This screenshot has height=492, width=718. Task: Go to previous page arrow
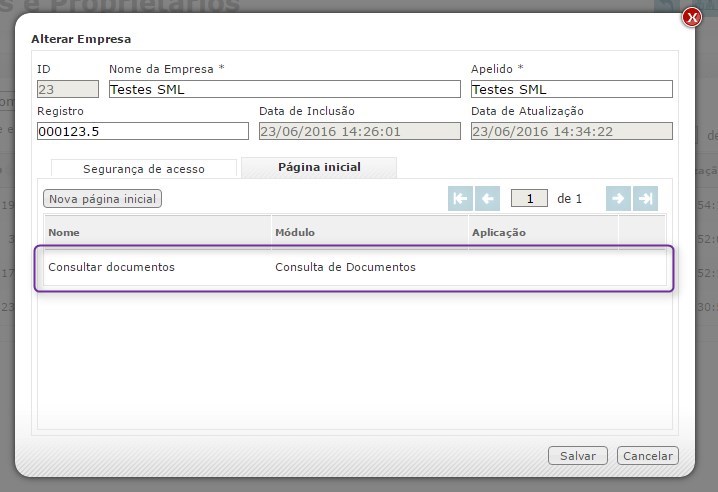coord(488,198)
